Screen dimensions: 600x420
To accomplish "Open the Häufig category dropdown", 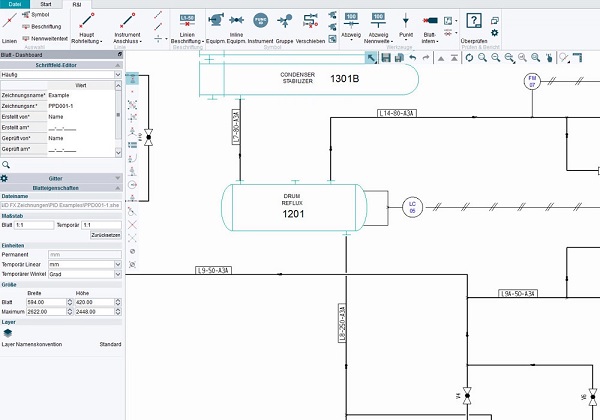I will pyautogui.click(x=118, y=75).
